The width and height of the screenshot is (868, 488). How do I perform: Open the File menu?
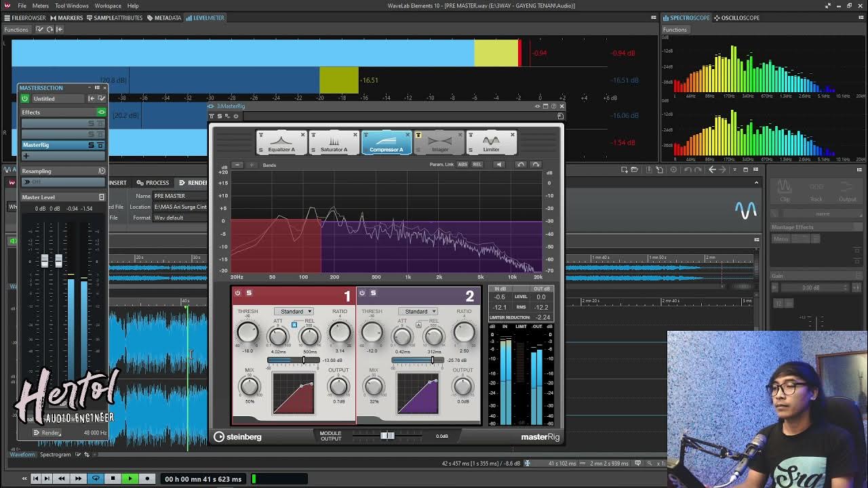(22, 5)
